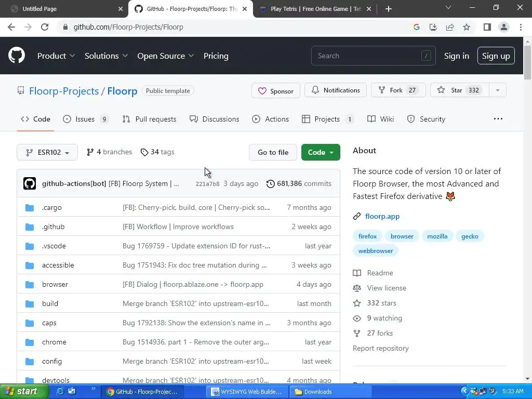Screen dimensions: 532x399
Task: Click the browser back arrow
Action: tap(11, 27)
